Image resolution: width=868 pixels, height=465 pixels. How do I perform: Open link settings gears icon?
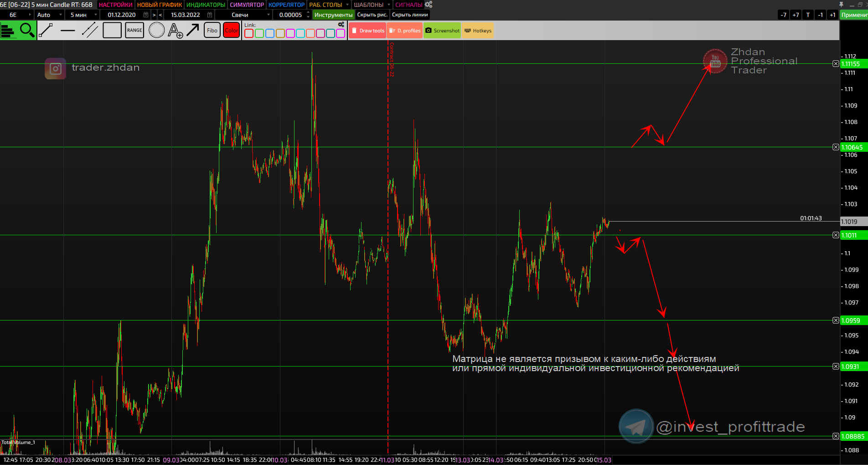tap(341, 25)
